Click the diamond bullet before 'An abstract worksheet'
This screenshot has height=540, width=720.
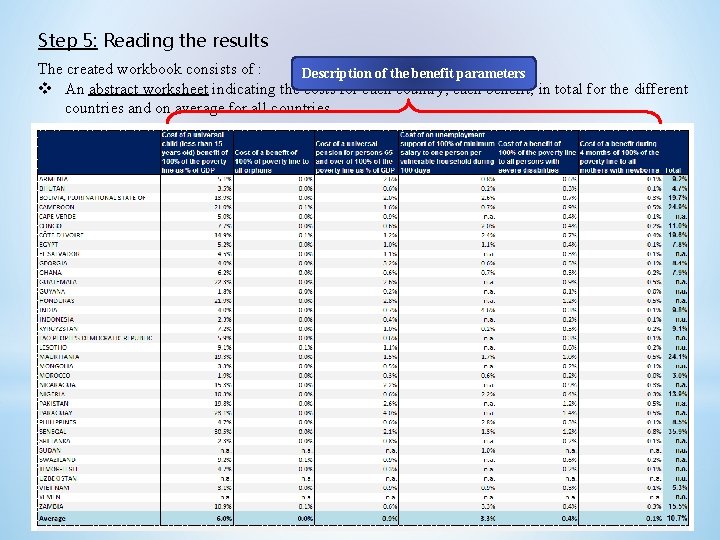coord(45,88)
